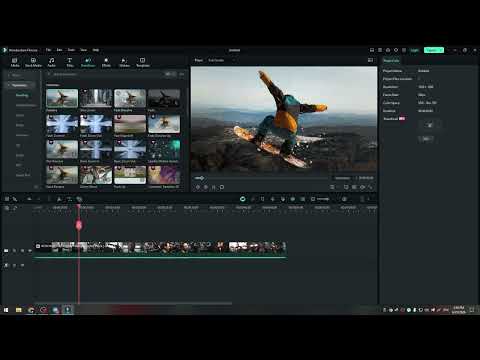Image resolution: width=480 pixels, height=360 pixels.
Task: Open the Media tab
Action: click(x=15, y=62)
